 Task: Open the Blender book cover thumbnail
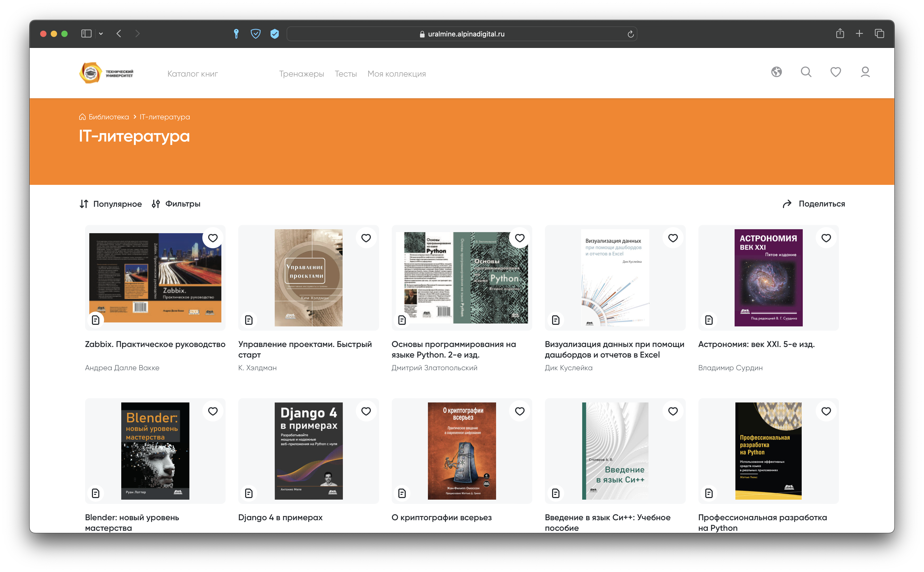pos(155,451)
